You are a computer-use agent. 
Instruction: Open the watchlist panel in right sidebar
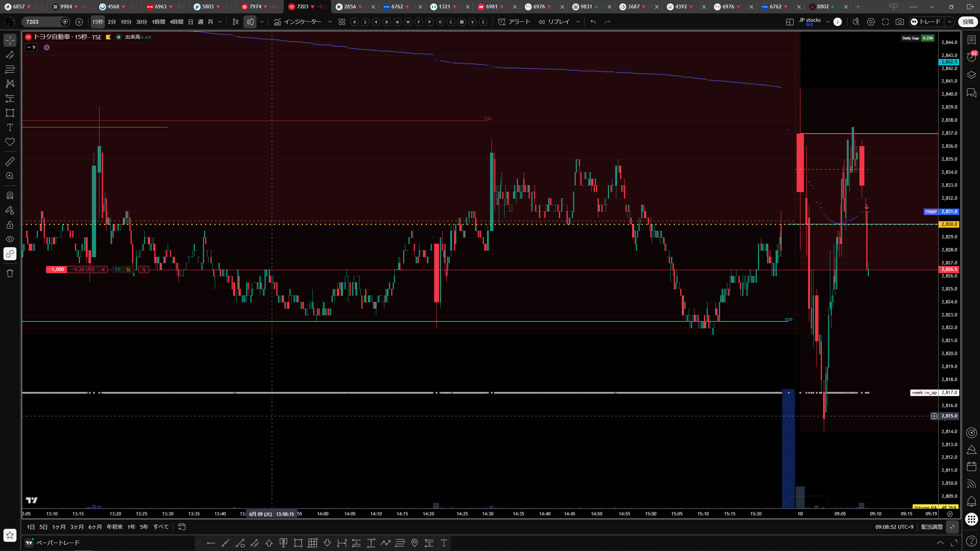tap(971, 40)
